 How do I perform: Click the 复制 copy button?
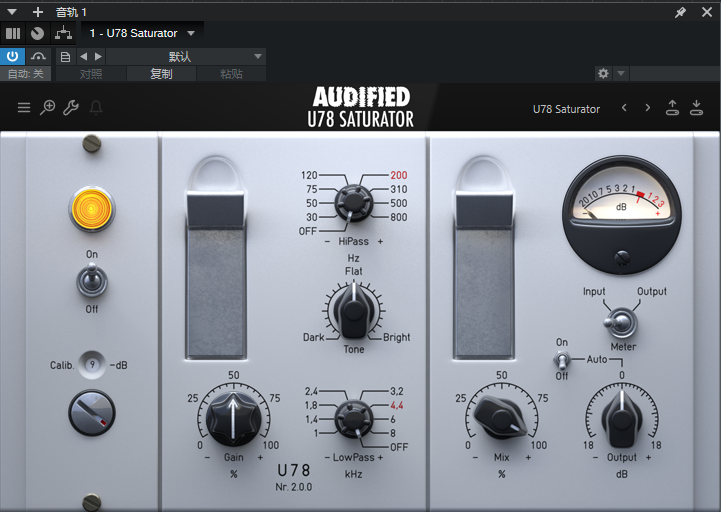click(161, 74)
